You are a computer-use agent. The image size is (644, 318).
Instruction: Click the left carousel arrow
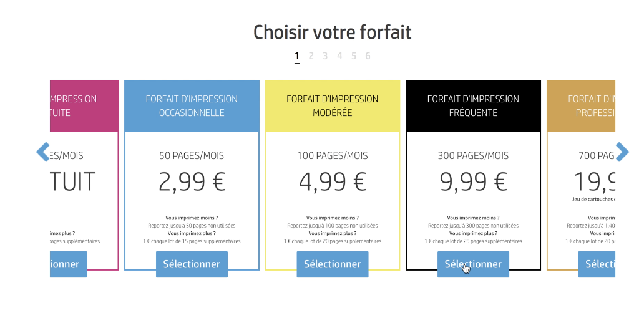43,152
